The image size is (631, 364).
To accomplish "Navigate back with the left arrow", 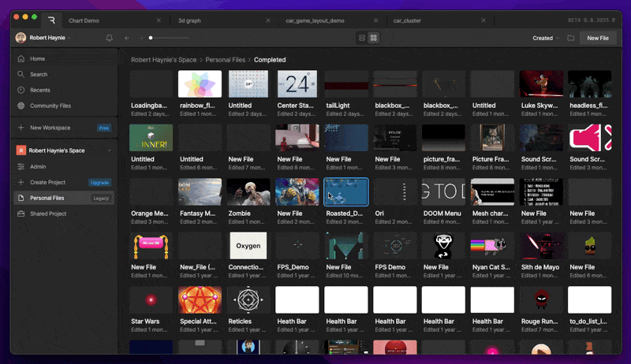I will point(127,38).
